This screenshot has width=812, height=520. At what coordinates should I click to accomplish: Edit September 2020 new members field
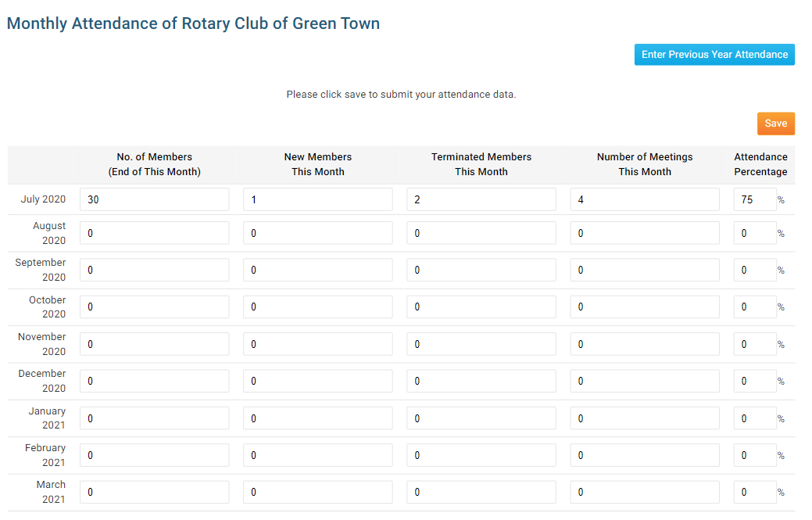[x=317, y=270]
